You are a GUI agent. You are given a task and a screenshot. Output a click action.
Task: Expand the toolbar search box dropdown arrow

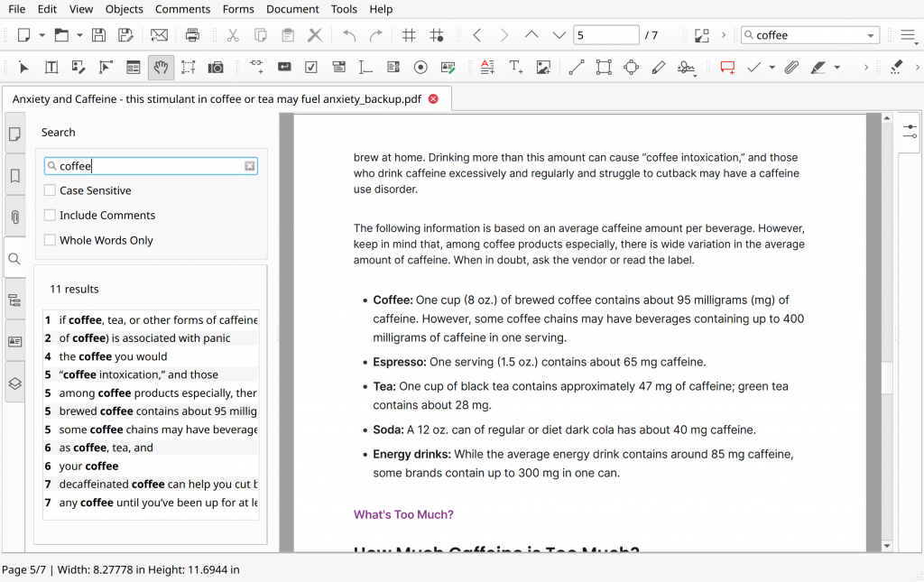pyautogui.click(x=871, y=36)
